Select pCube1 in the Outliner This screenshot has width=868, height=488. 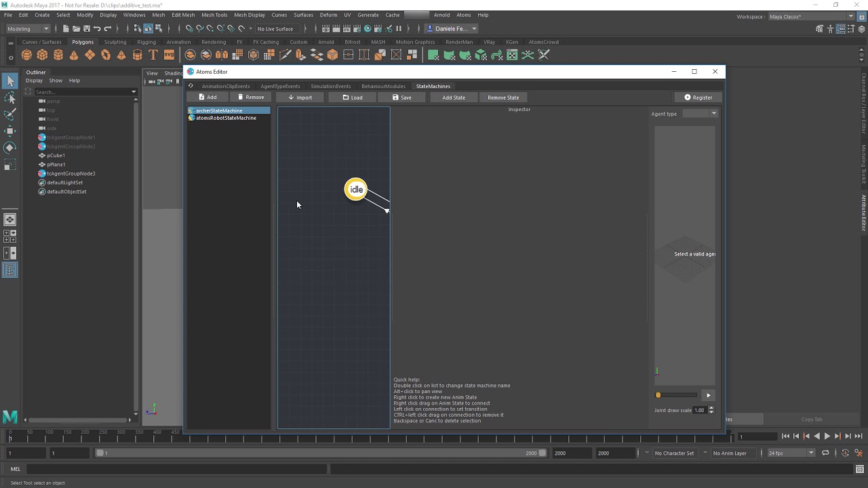[x=56, y=155]
